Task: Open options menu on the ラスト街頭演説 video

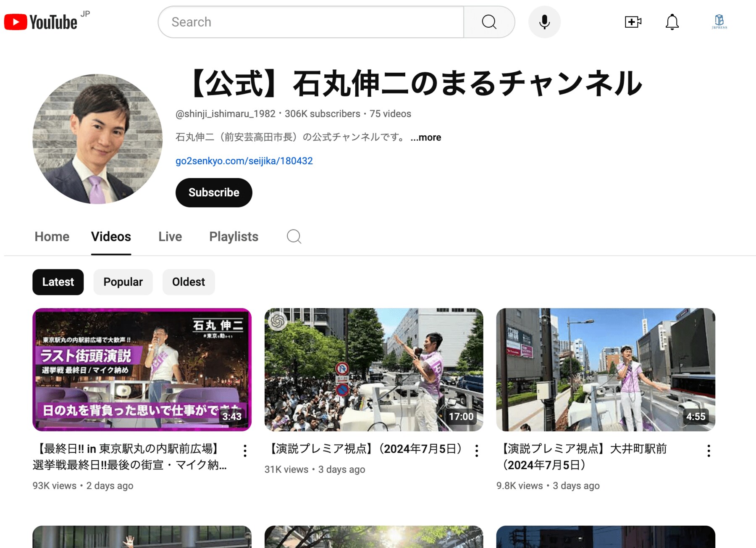Action: [x=245, y=451]
